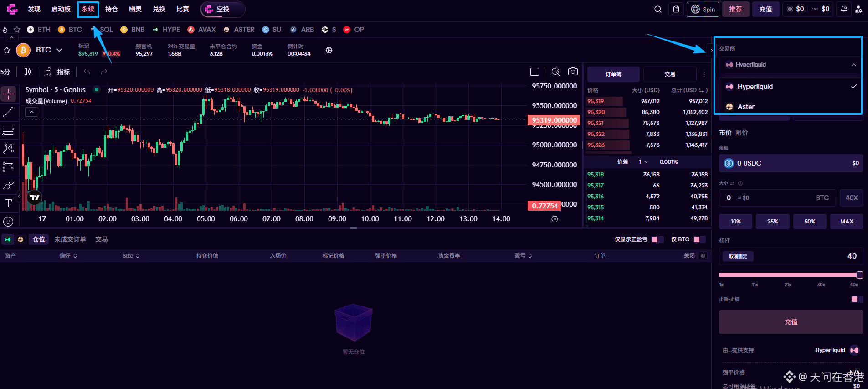Viewport: 868px width, 389px height.
Task: Open the clipboard icon next to search
Action: (x=676, y=9)
